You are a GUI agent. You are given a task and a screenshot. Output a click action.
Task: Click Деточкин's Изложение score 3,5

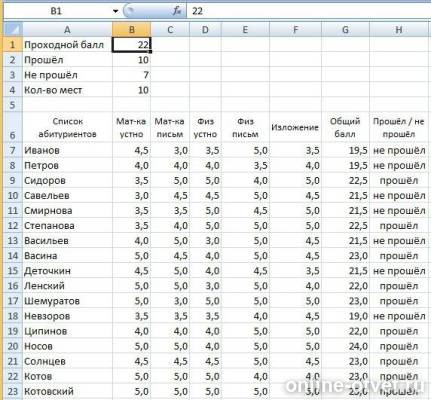[x=295, y=271]
